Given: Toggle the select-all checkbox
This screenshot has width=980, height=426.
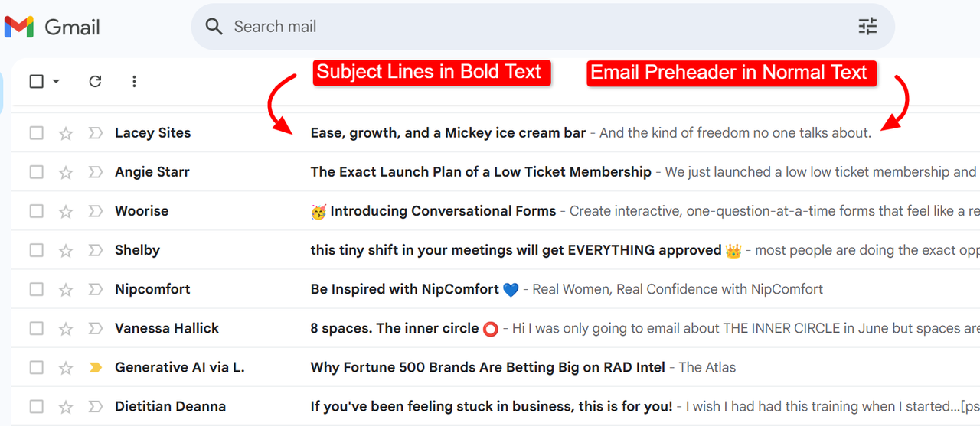Looking at the screenshot, I should (x=36, y=81).
